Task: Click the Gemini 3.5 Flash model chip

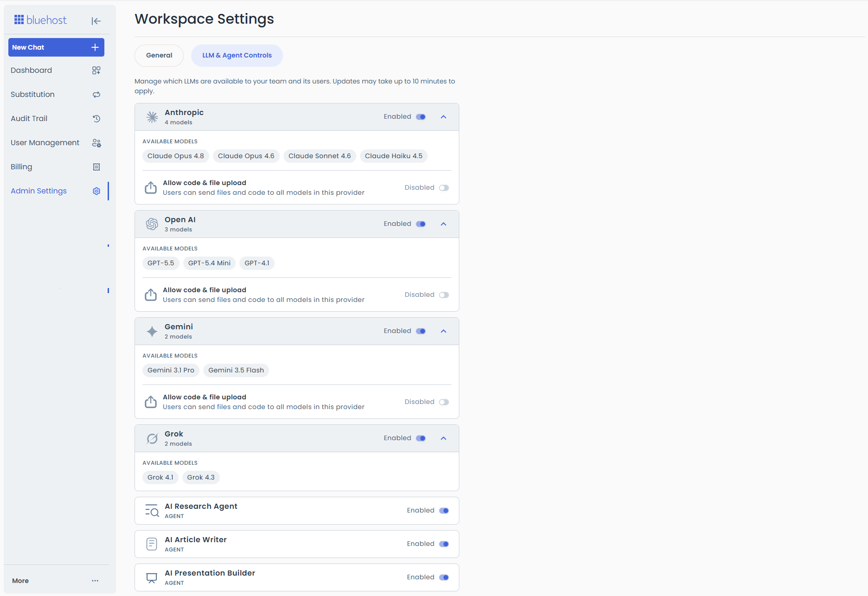Action: tap(236, 370)
